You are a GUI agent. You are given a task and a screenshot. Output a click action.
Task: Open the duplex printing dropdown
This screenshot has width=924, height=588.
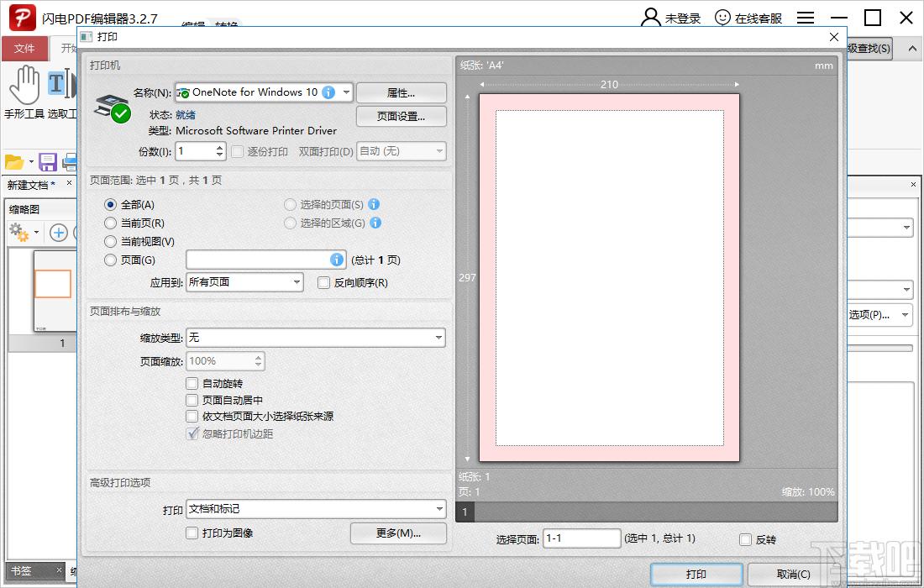click(401, 151)
